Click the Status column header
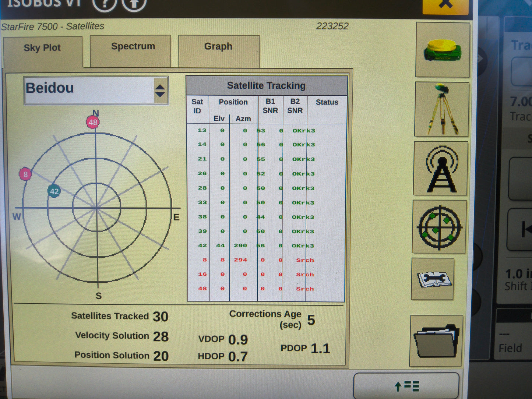Image resolution: width=532 pixels, height=399 pixels. tap(327, 102)
